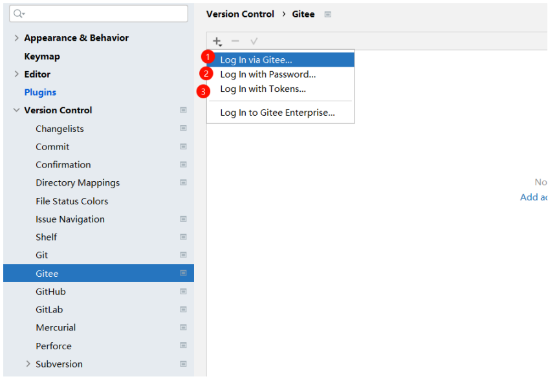Select the Editor settings label
Viewport: 559px width, 392px height.
37,74
